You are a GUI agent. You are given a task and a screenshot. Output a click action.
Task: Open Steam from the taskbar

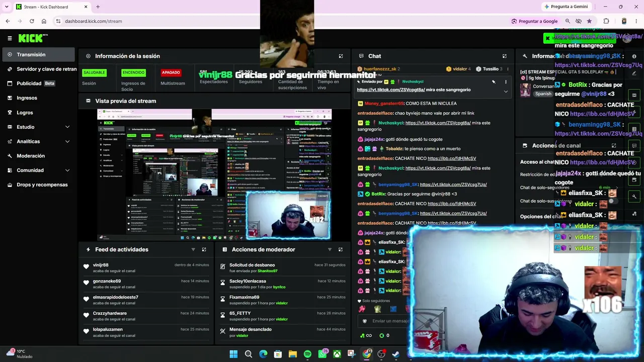396,354
